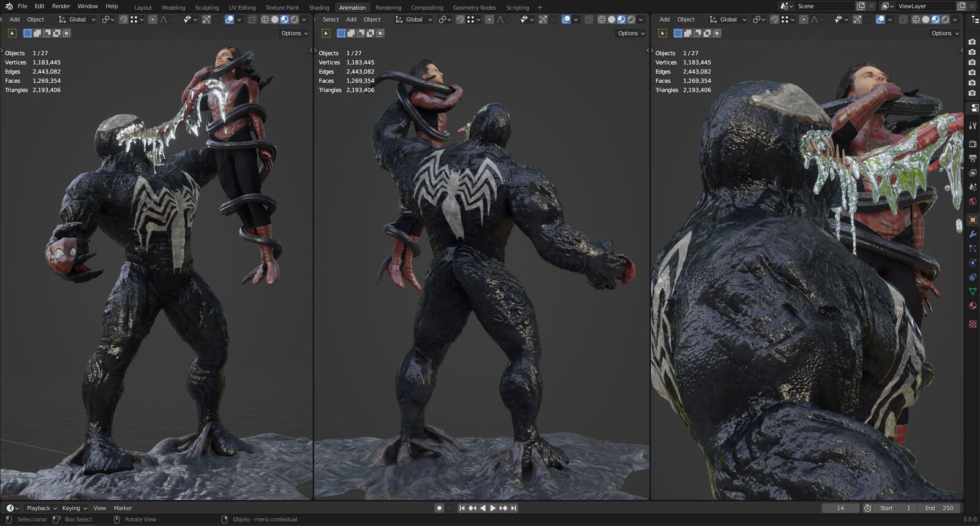980x526 pixels.
Task: Select tweak tool in left viewport
Action: coord(12,33)
